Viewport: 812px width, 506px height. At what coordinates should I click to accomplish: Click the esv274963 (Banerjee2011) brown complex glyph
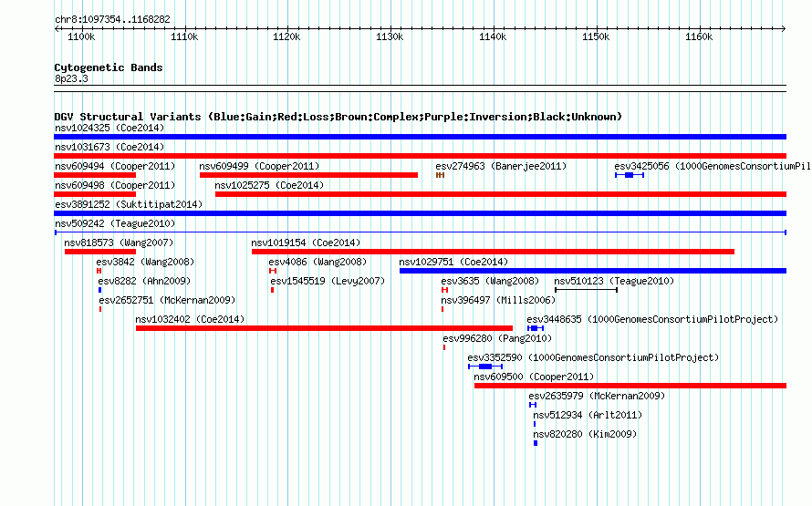point(440,175)
